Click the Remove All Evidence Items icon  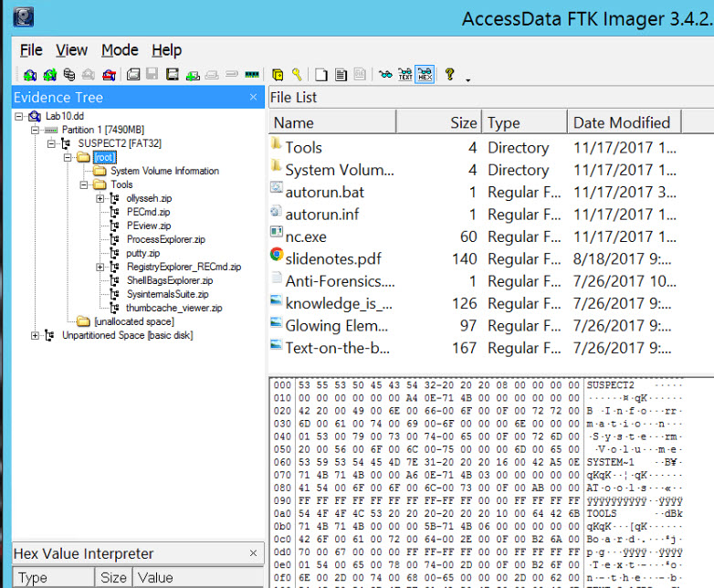109,75
